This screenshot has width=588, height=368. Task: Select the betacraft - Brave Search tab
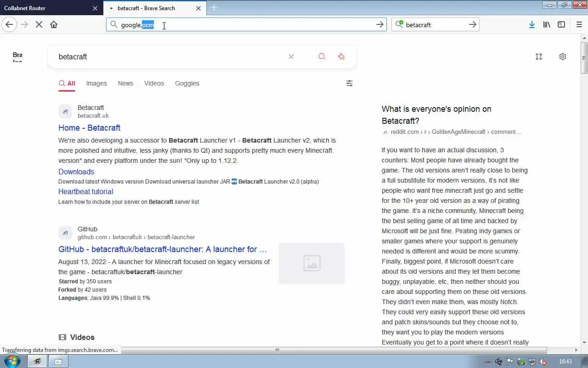154,8
